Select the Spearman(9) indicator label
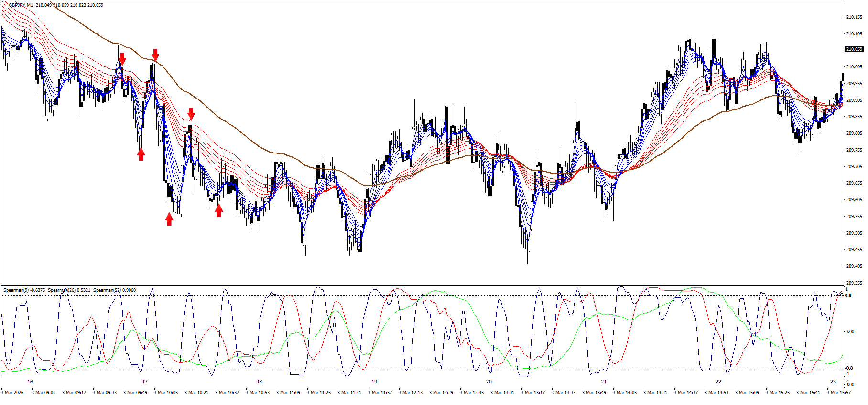 [24, 290]
